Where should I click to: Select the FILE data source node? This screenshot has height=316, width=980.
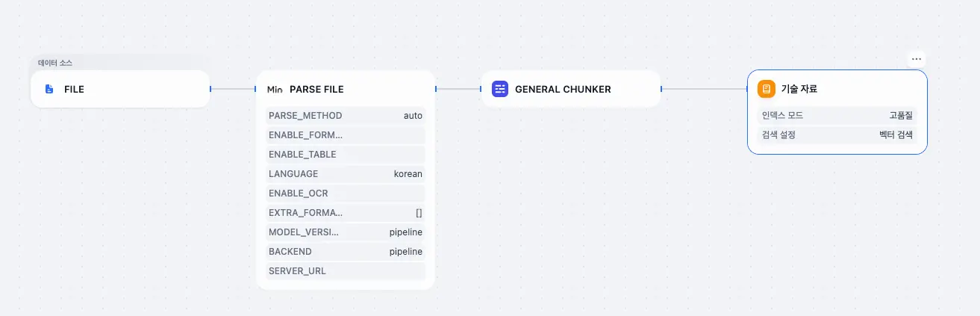tap(119, 89)
